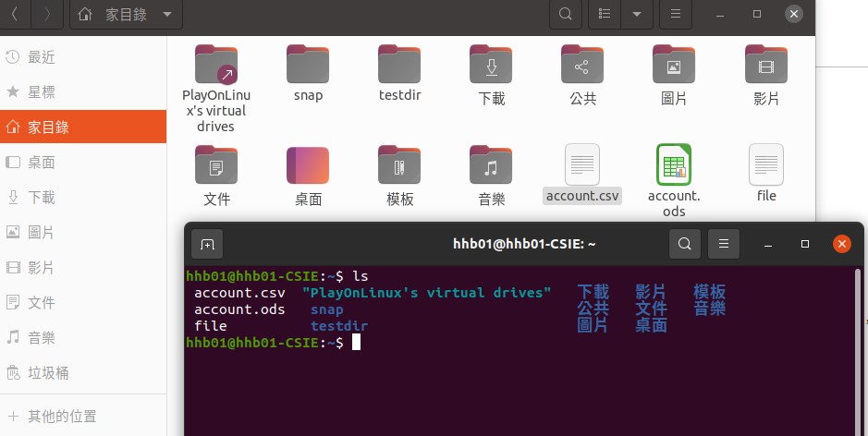Select the 模板 folder icon
868x436 pixels.
[399, 164]
